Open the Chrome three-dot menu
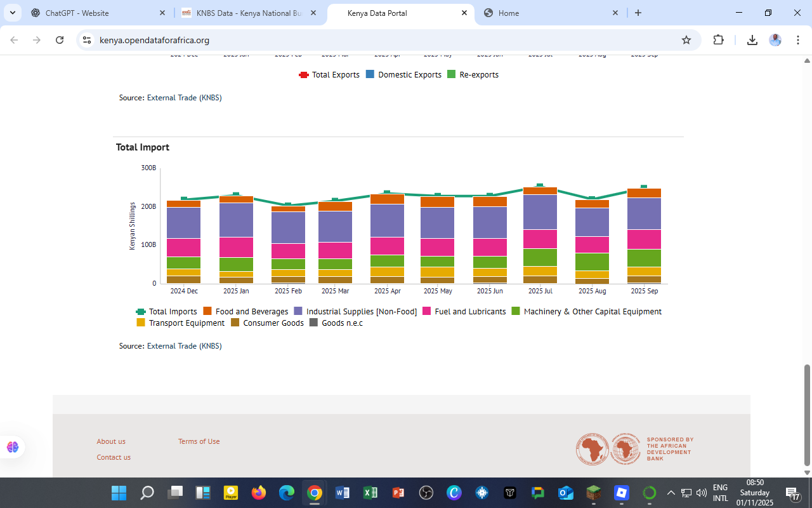The width and height of the screenshot is (812, 508). (798, 39)
